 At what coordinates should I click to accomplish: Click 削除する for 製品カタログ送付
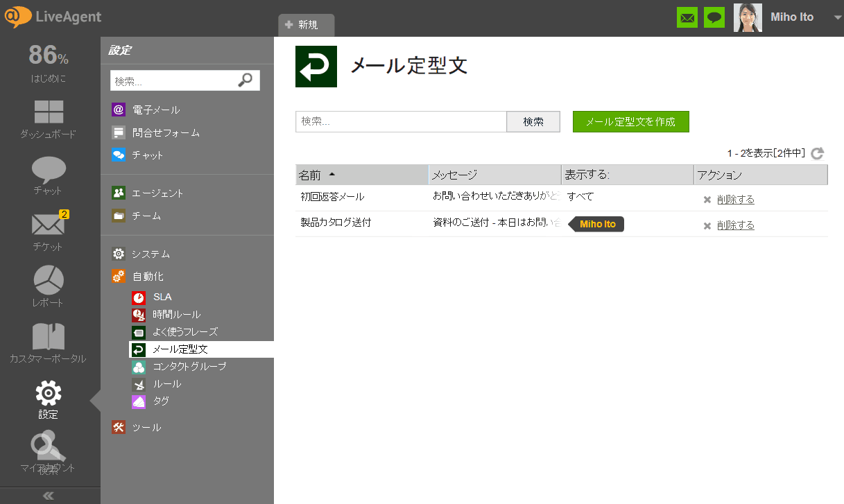point(736,225)
